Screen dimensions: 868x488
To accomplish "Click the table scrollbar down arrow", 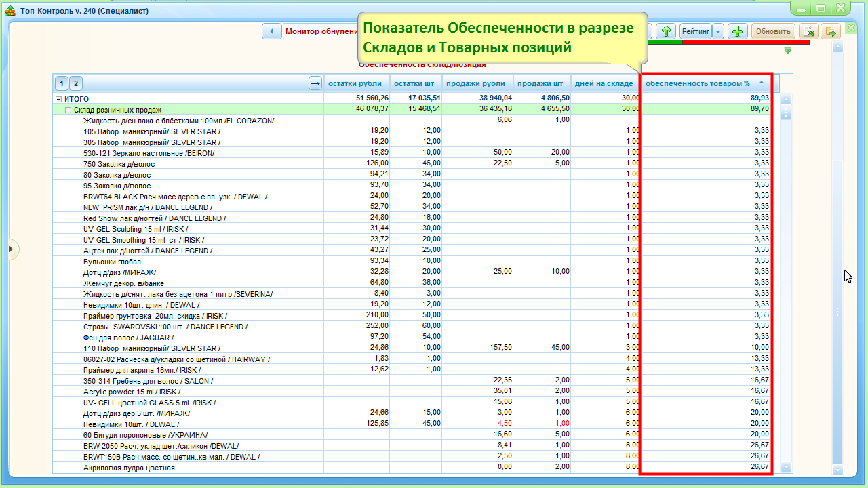I will pos(787,467).
